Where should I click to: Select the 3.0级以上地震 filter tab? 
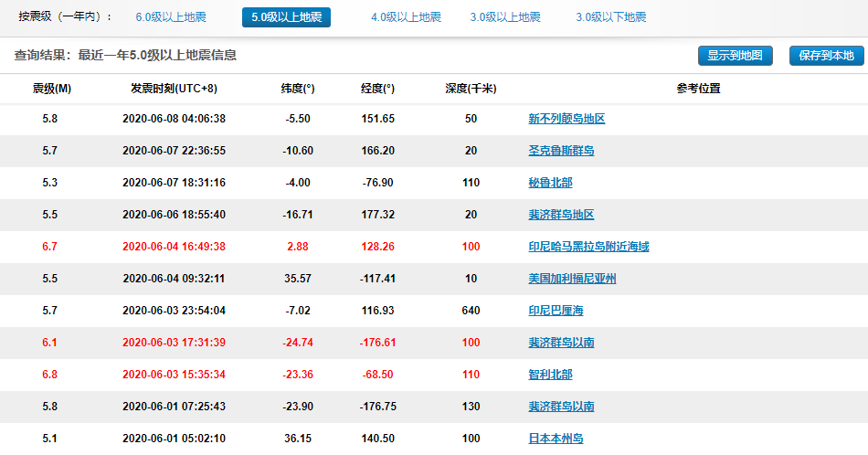[x=505, y=17]
